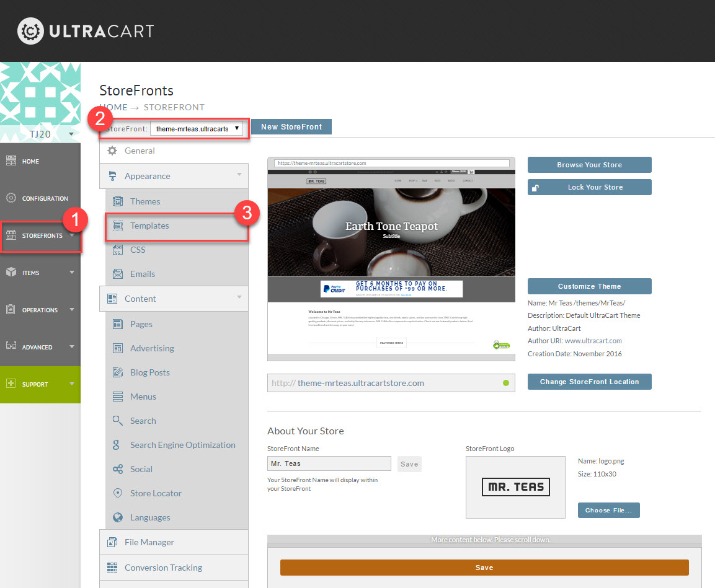Click the Conversion Tracking grid icon
Viewport: 715px width, 588px height.
[x=112, y=567]
